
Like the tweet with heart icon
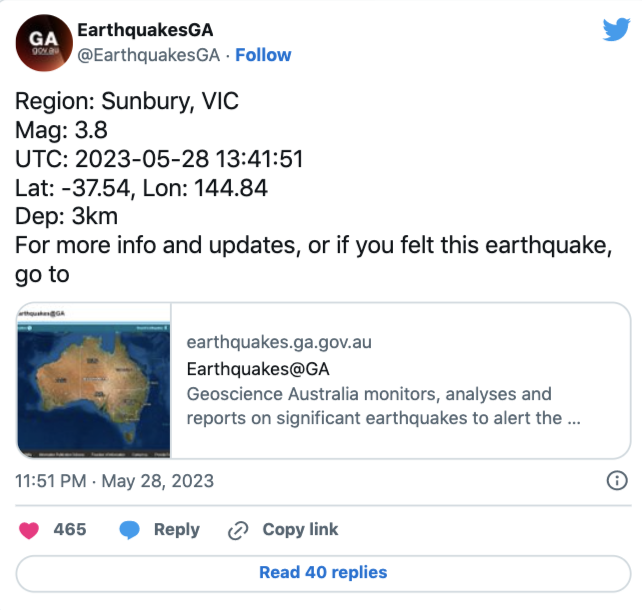click(x=29, y=530)
